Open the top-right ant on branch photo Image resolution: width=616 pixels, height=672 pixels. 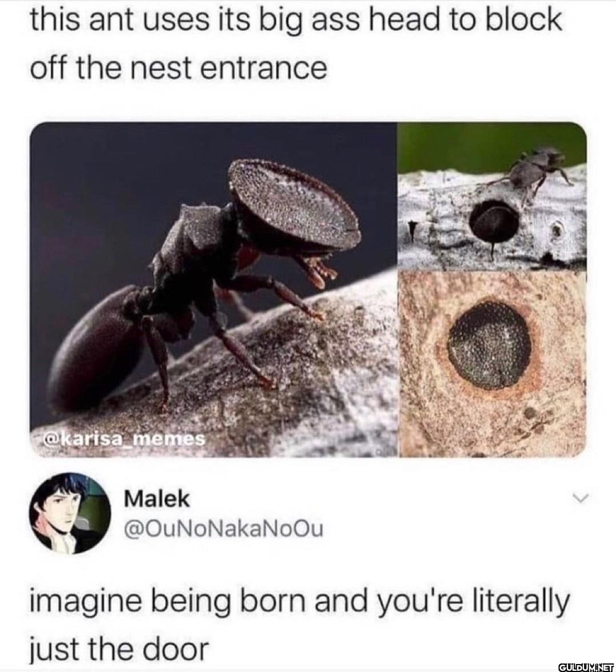click(492, 196)
